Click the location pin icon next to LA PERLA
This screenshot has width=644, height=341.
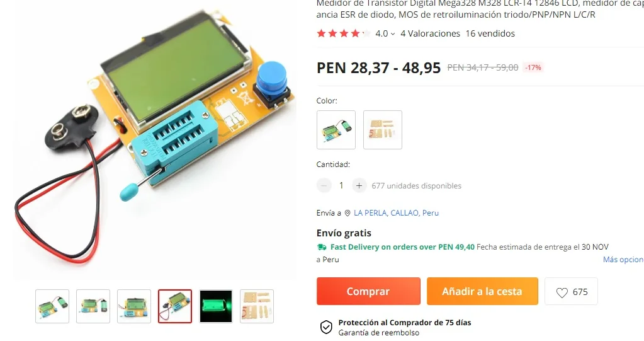click(x=347, y=213)
